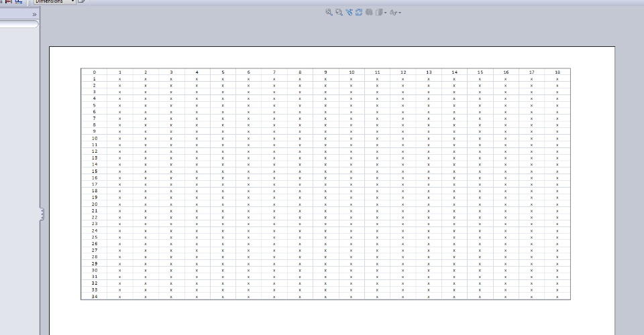Click the Zoom to Area icon

pos(339,12)
